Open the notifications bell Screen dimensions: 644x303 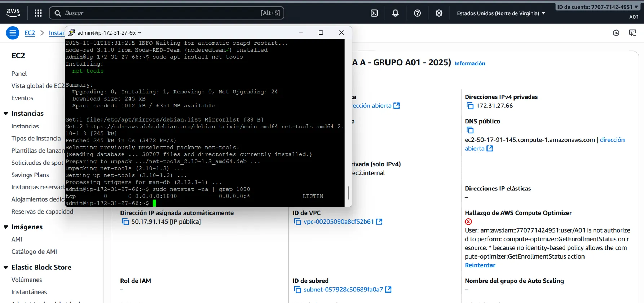[396, 13]
